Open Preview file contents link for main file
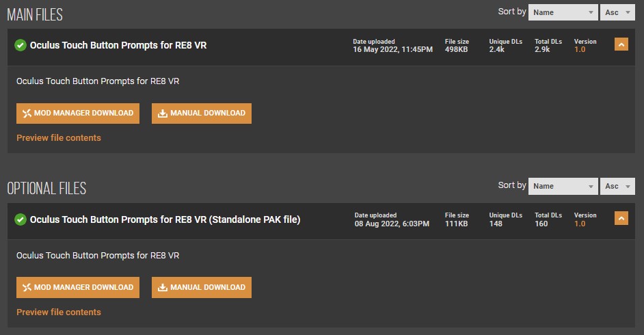 click(59, 138)
